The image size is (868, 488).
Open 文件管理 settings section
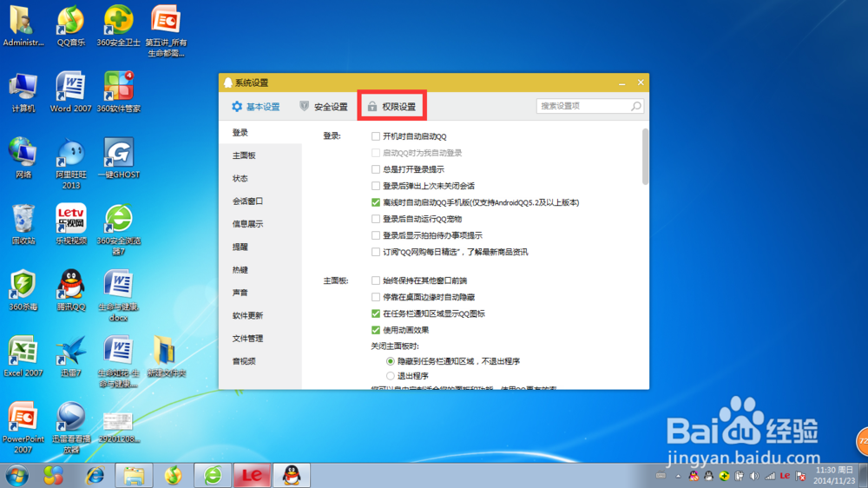[x=260, y=339]
